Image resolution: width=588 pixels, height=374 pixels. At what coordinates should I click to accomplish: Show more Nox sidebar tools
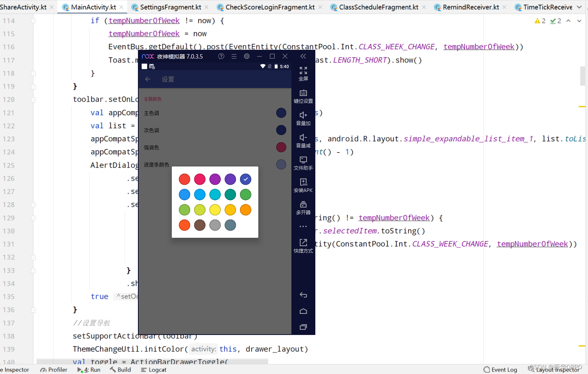pyautogui.click(x=303, y=226)
